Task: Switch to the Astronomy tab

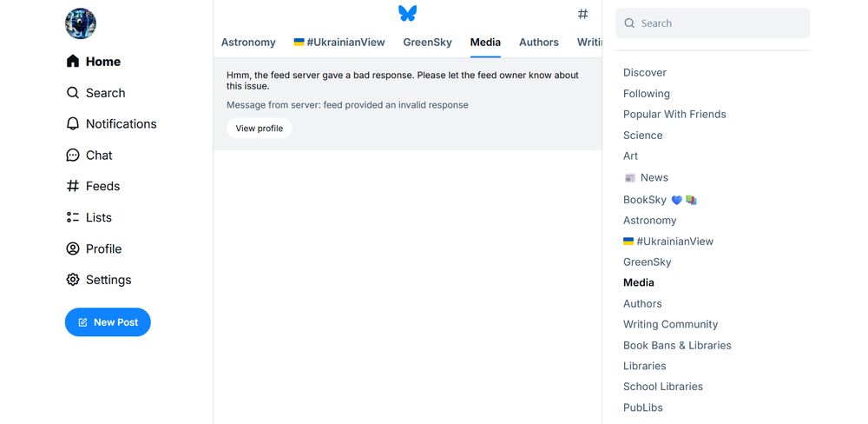Action: pos(248,42)
